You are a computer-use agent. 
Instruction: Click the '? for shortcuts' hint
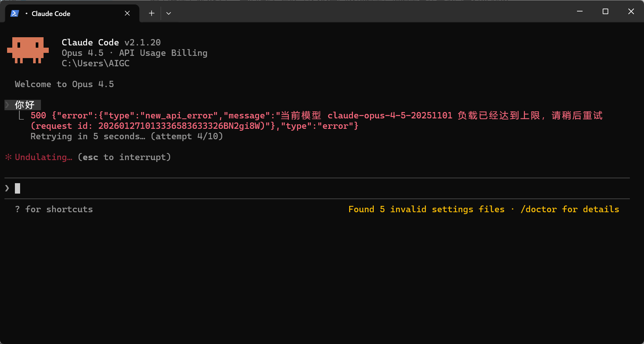point(54,209)
